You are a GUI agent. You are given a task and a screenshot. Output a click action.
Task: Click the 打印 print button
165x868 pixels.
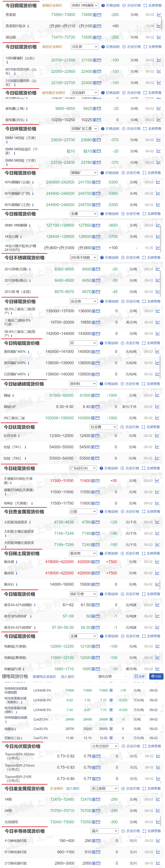[156, 676]
